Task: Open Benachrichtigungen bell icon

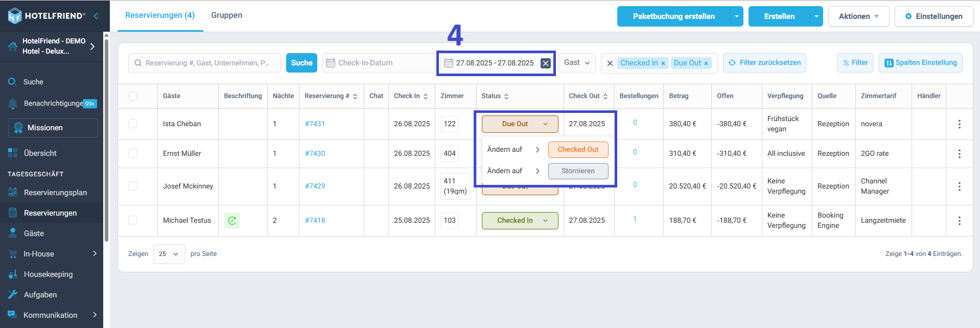Action: (13, 103)
